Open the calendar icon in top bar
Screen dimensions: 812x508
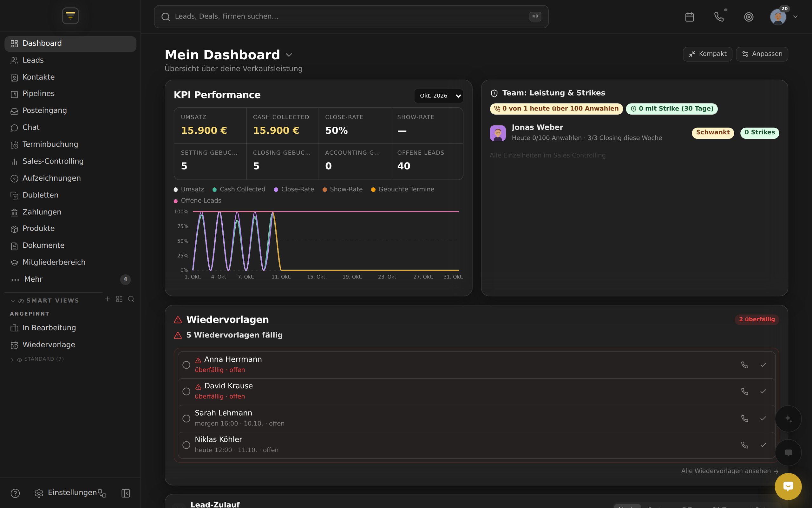[690, 17]
